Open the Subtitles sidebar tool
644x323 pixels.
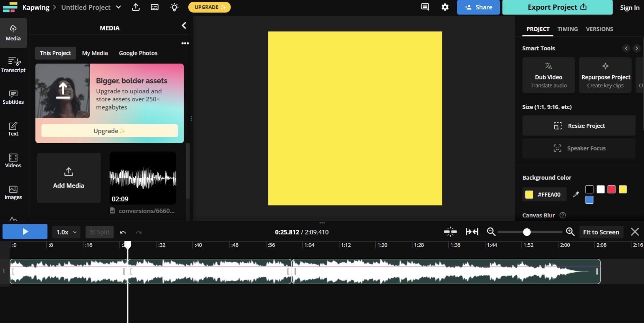pyautogui.click(x=13, y=97)
